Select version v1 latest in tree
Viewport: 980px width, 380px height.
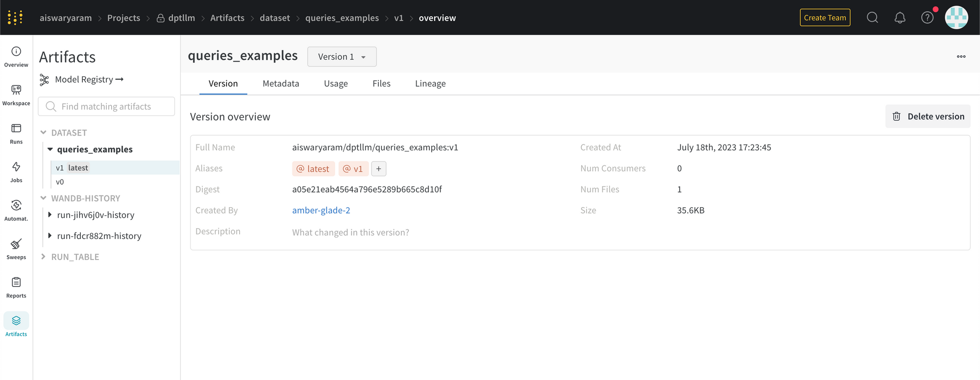pyautogui.click(x=115, y=167)
